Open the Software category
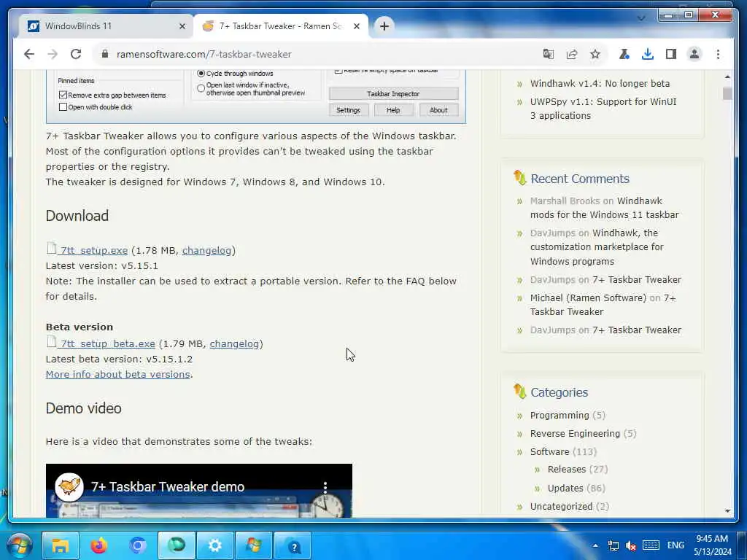The image size is (747, 560). [549, 451]
